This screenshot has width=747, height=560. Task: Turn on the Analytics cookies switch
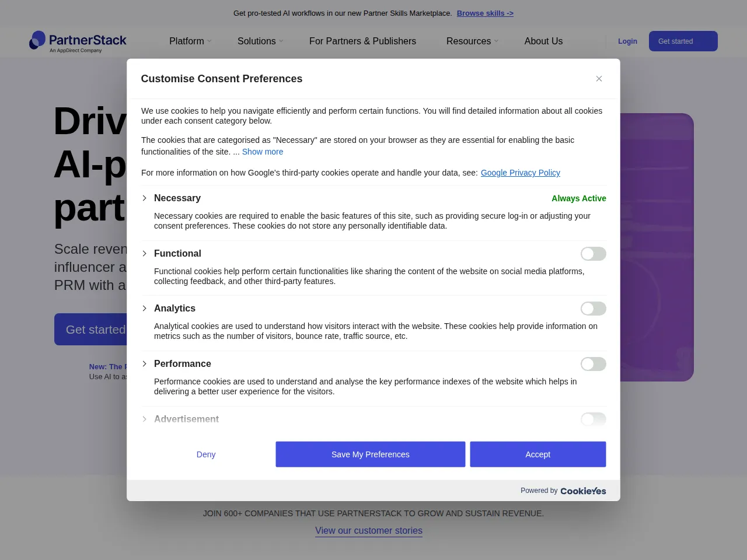[594, 309]
